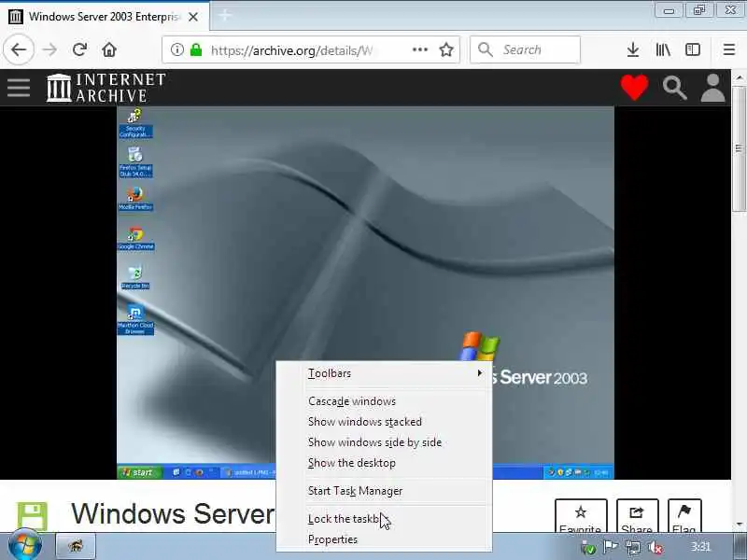Open Firefox hamburger menu
The image size is (747, 560).
pos(729,49)
